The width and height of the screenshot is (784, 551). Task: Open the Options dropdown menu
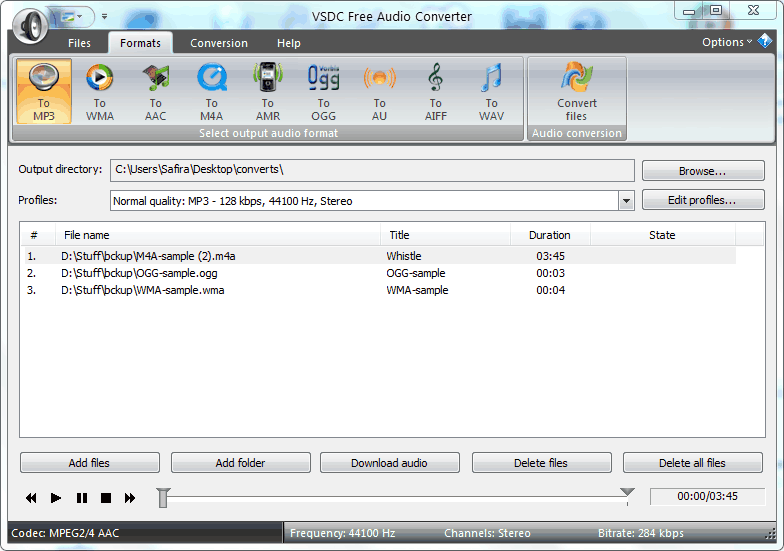click(x=726, y=42)
